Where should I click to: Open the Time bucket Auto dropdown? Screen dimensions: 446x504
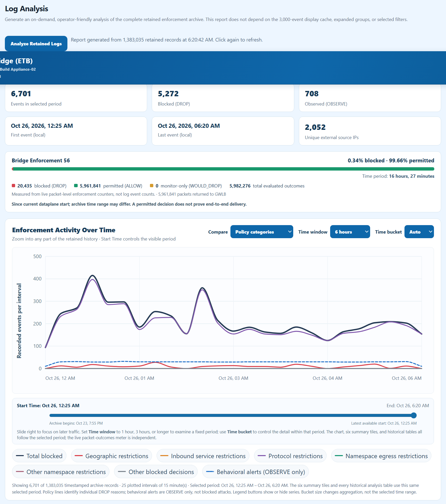tap(419, 232)
